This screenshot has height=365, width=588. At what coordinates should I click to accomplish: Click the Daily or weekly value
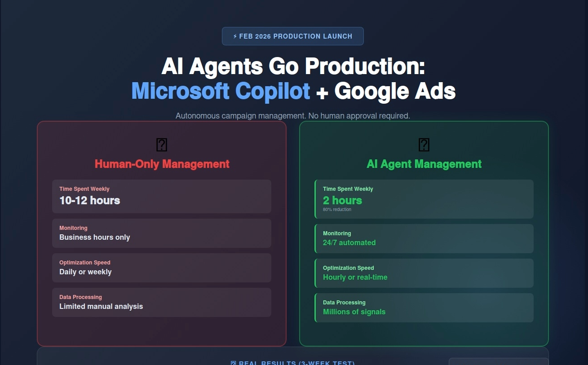85,272
